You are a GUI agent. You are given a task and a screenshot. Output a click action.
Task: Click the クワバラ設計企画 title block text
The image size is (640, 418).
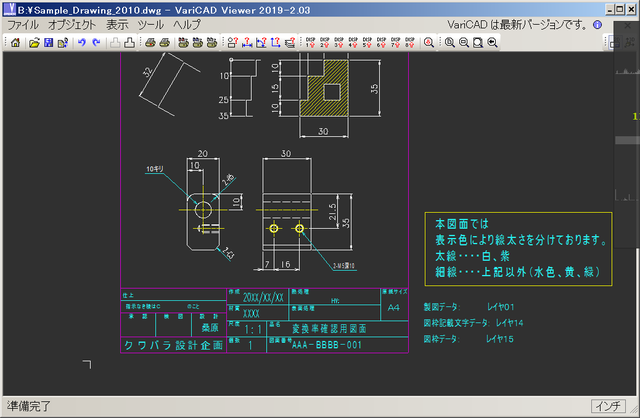[173, 345]
